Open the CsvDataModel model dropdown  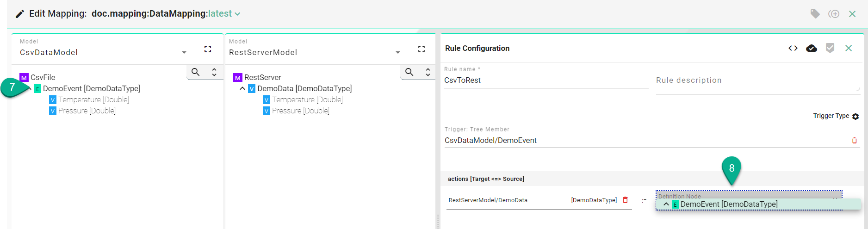(184, 53)
